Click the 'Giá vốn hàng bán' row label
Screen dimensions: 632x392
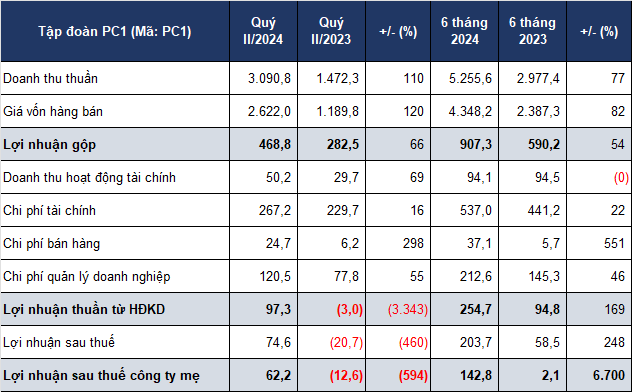pos(53,111)
